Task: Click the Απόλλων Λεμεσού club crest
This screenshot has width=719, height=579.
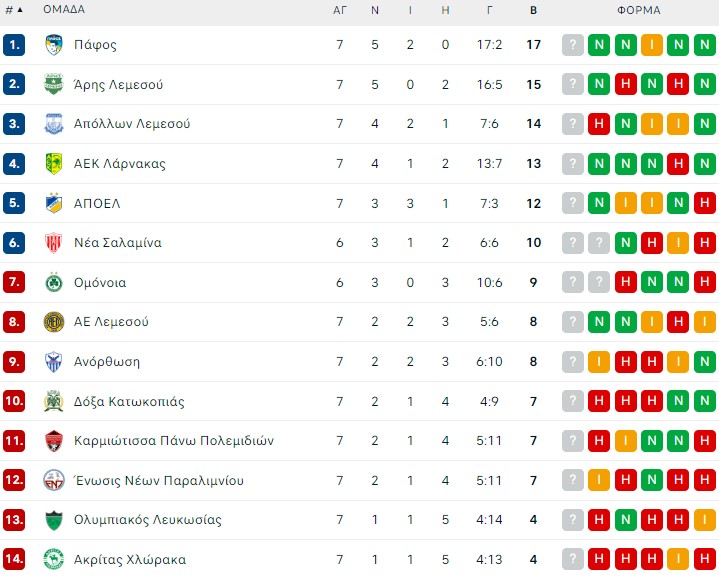Action: pyautogui.click(x=54, y=124)
